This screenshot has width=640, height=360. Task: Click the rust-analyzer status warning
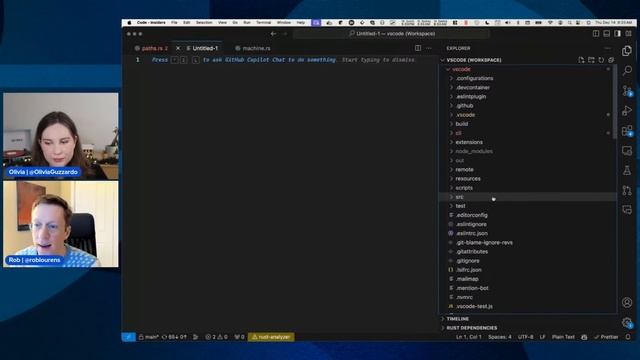271,337
